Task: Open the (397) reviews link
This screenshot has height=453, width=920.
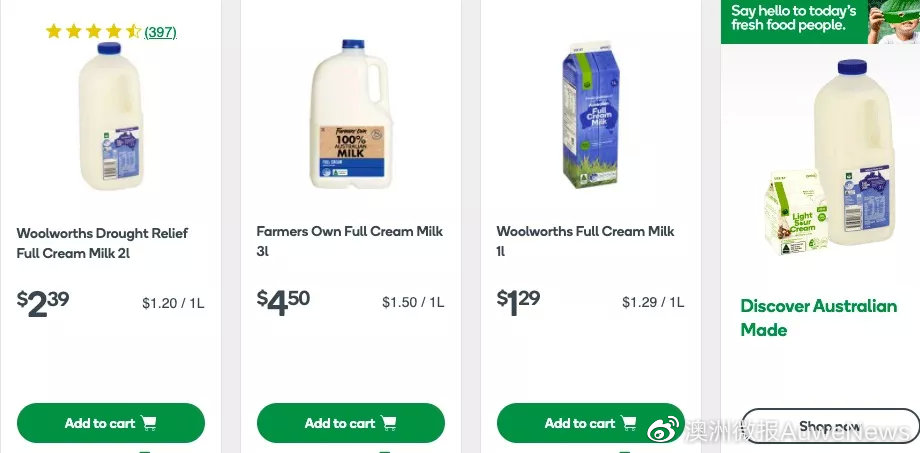Action: pos(160,32)
